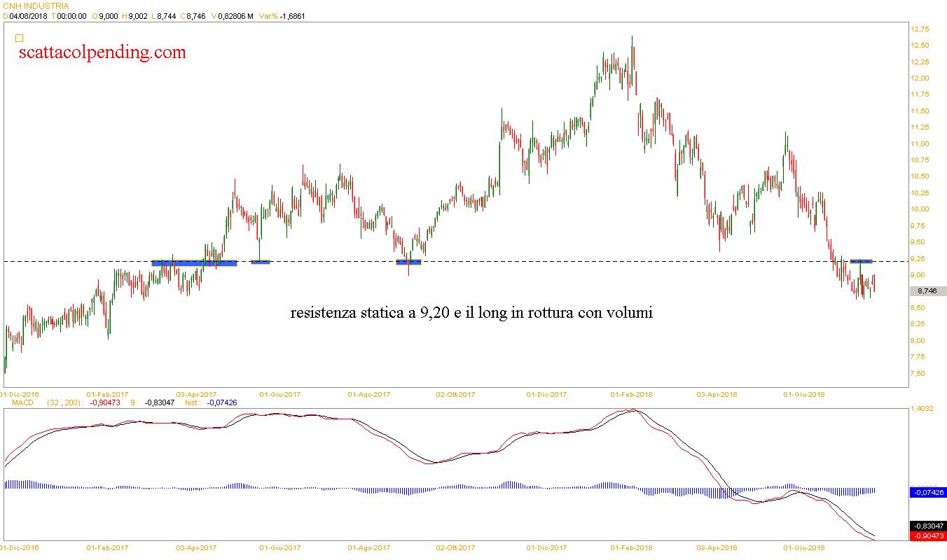Select the small blue rectangle near June 2017
This screenshot has height=560, width=947.
(x=260, y=262)
